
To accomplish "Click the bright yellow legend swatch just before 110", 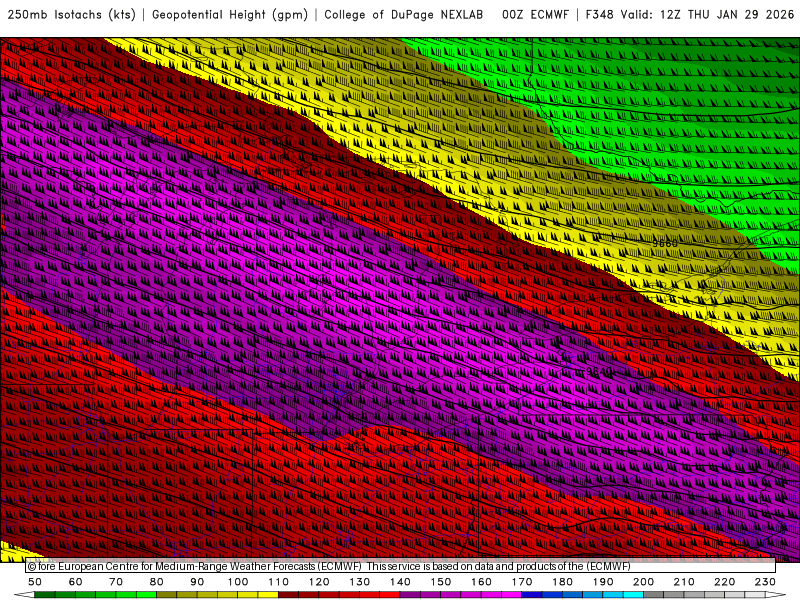I will (268, 595).
